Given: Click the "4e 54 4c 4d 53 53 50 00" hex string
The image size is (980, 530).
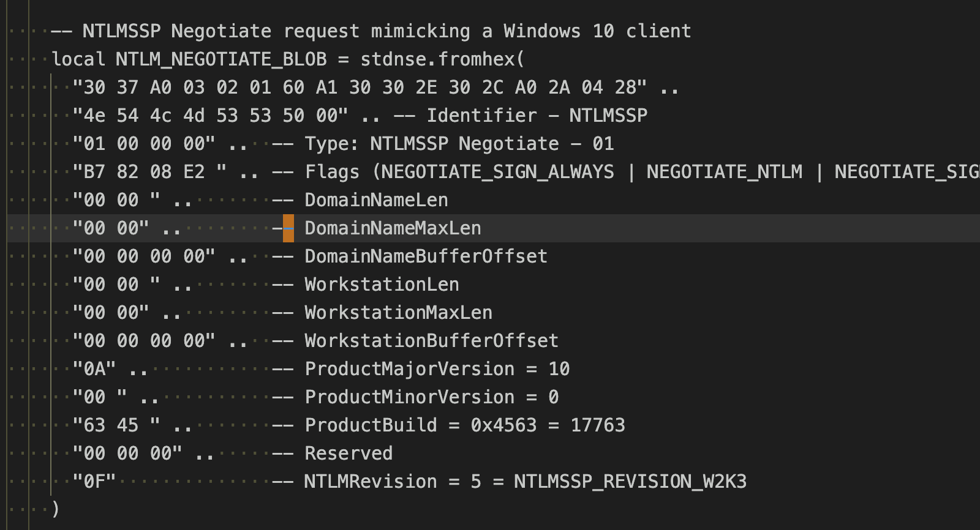Looking at the screenshot, I should click(210, 116).
